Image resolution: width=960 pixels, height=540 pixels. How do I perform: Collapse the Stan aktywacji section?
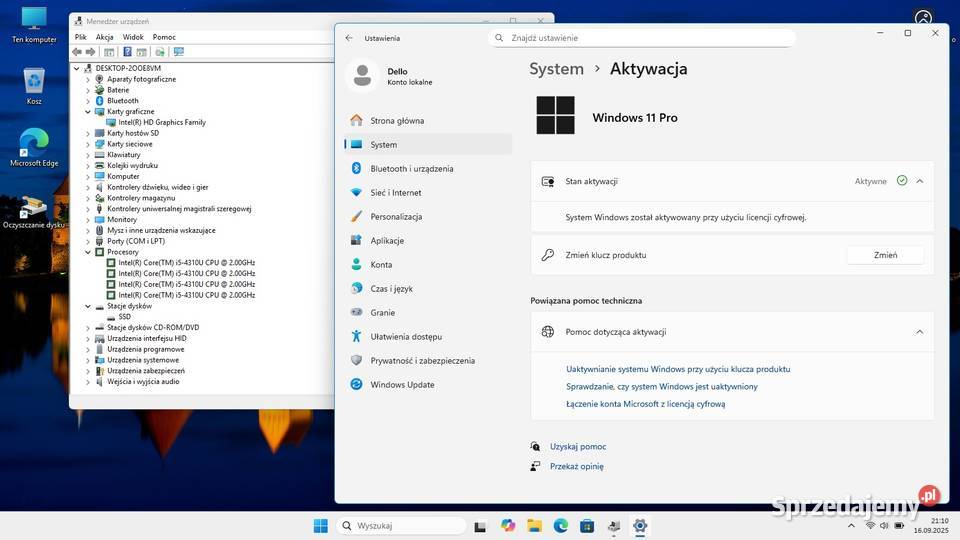[x=920, y=181]
